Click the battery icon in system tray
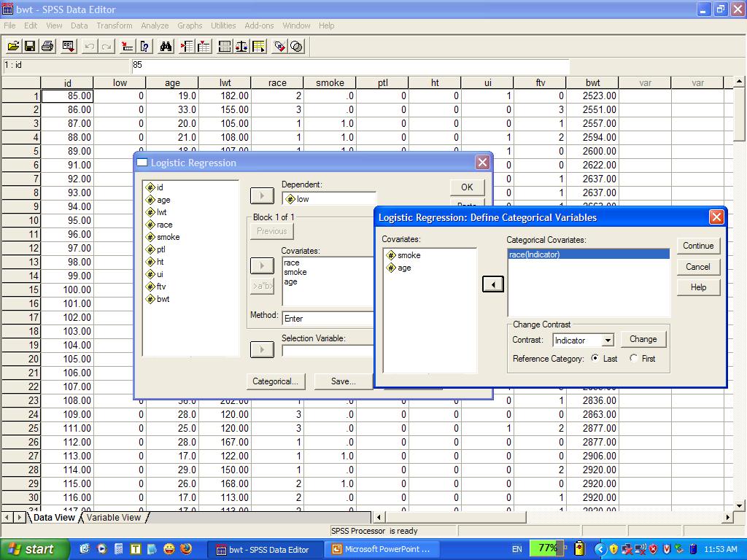Image resolution: width=747 pixels, height=560 pixels. [579, 548]
